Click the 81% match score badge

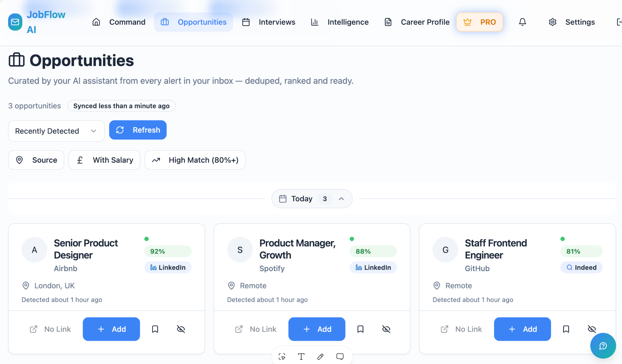[582, 251]
